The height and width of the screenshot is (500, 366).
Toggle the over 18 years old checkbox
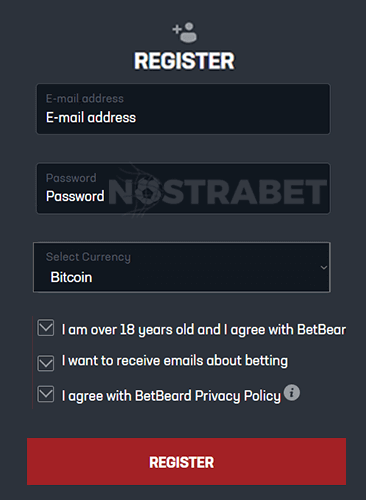tap(46, 328)
